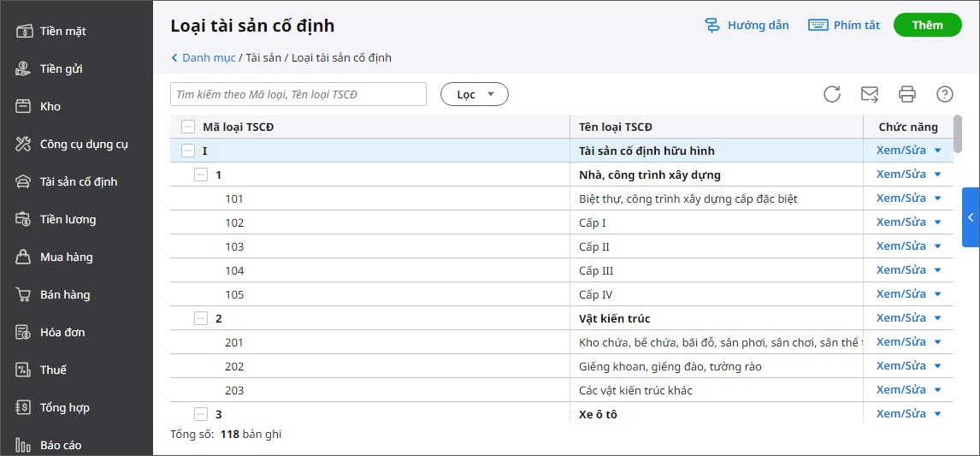Click the Mua hàng shopping bag icon
This screenshot has height=456, width=980.
click(x=24, y=257)
